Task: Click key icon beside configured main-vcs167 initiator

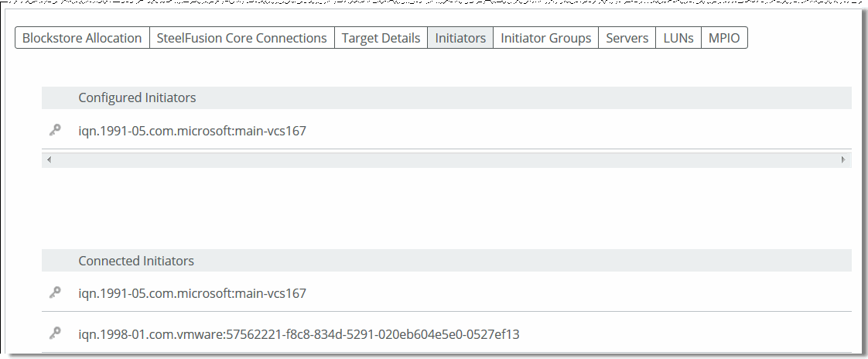Action: [54, 131]
